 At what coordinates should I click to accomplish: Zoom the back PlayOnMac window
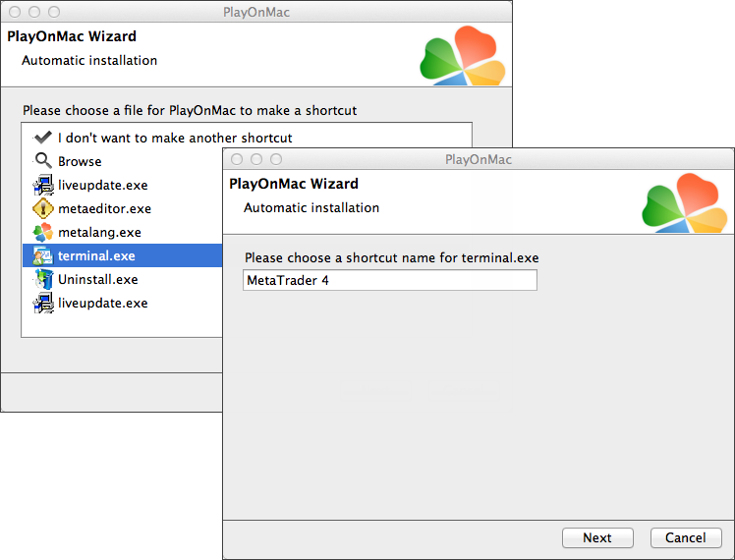[x=54, y=13]
